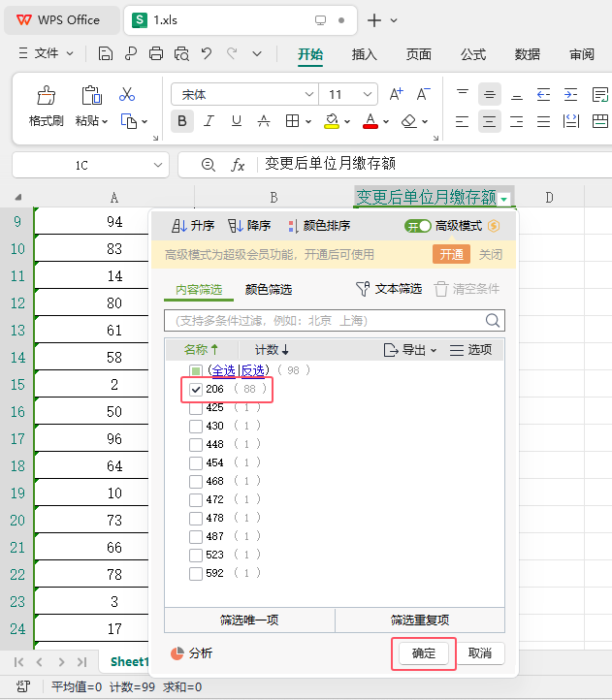Click the column C filter dropdown arrow

click(x=504, y=199)
